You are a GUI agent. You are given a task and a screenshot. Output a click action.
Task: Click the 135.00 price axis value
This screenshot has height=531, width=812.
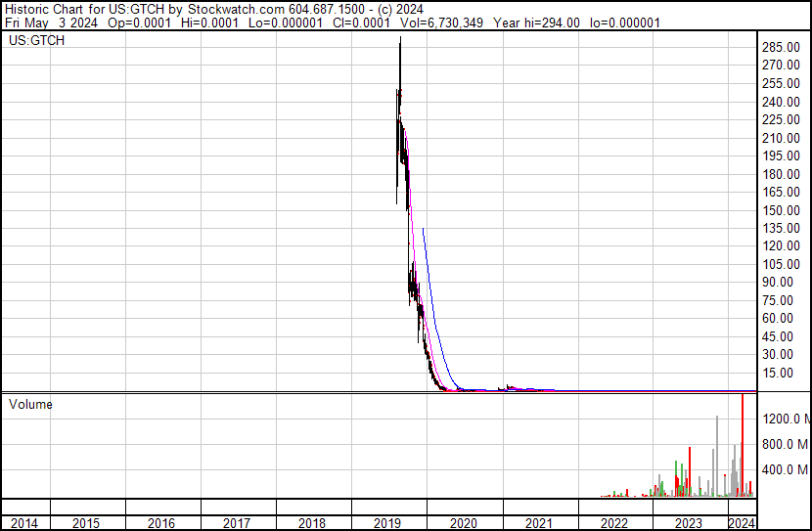[781, 228]
